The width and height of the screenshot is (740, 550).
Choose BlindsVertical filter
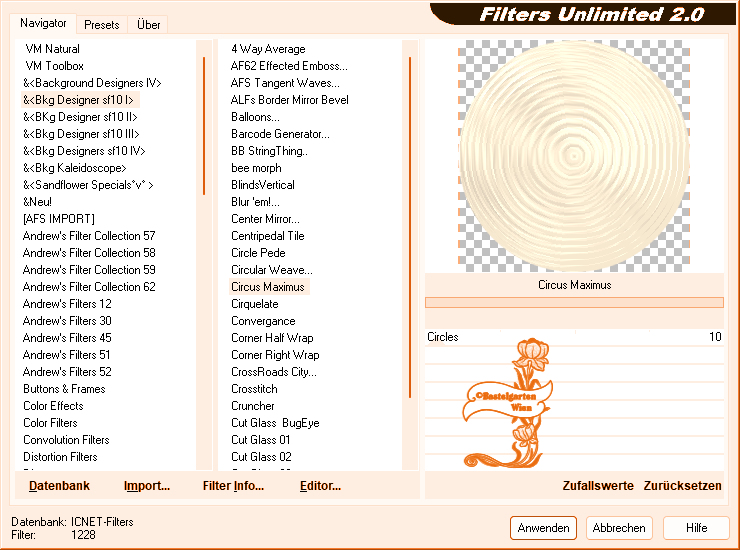[263, 185]
